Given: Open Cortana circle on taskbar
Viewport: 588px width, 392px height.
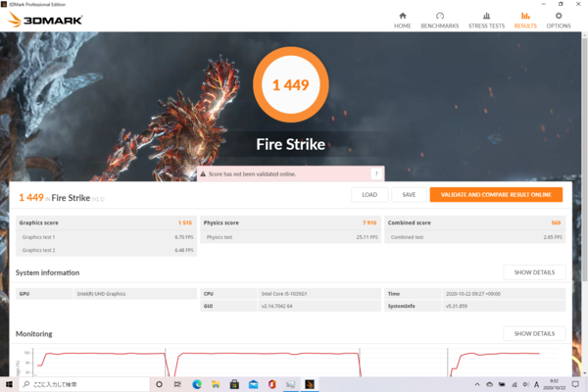Looking at the screenshot, I should coord(159,384).
